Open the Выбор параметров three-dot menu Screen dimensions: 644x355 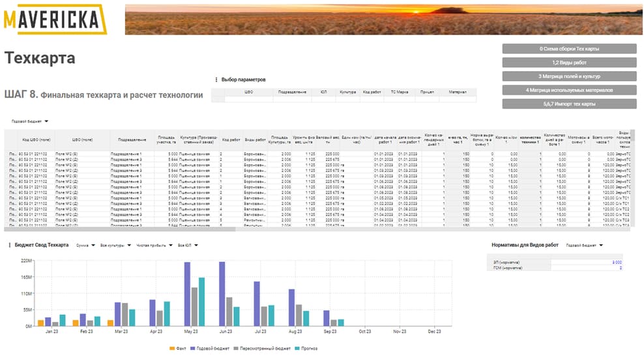216,79
